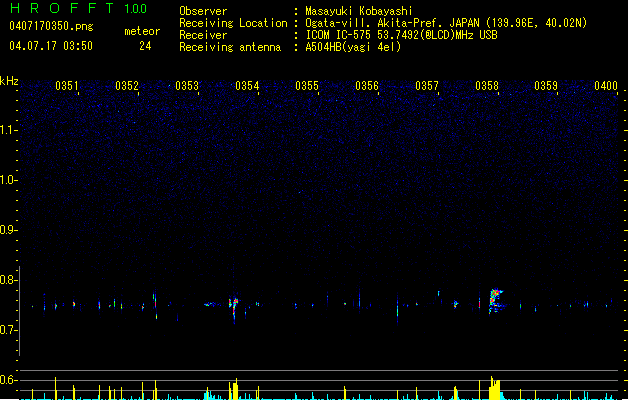
Task: Select the file name 0407170350.png
Action: [51, 26]
